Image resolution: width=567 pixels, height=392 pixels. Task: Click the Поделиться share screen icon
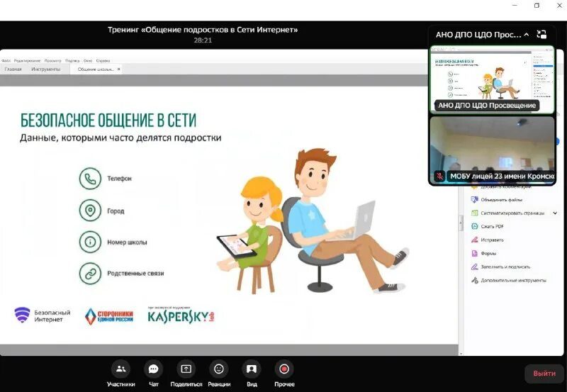[186, 369]
